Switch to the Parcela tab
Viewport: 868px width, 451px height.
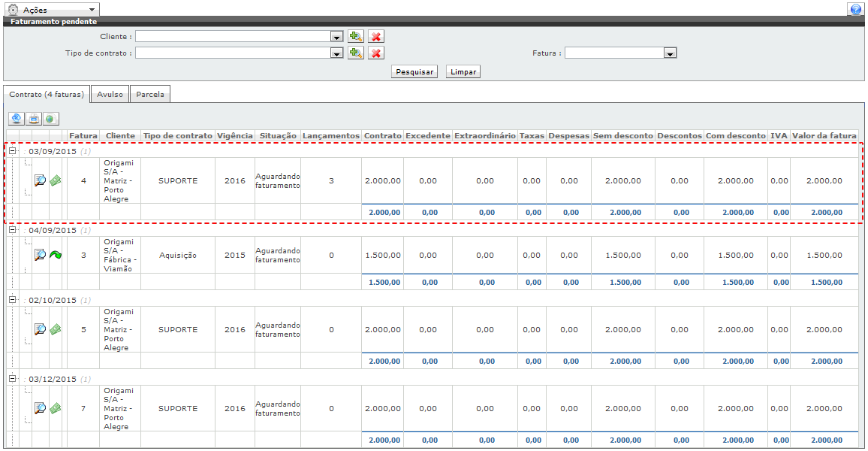(150, 95)
